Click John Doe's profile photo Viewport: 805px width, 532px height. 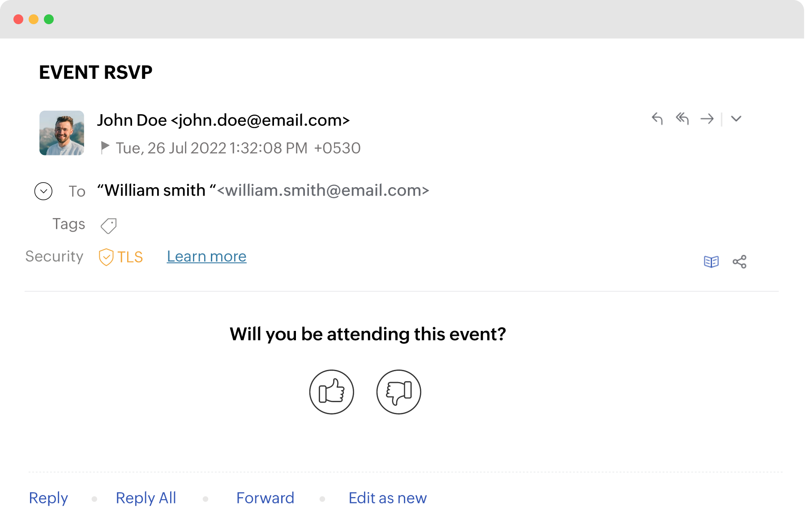62,133
